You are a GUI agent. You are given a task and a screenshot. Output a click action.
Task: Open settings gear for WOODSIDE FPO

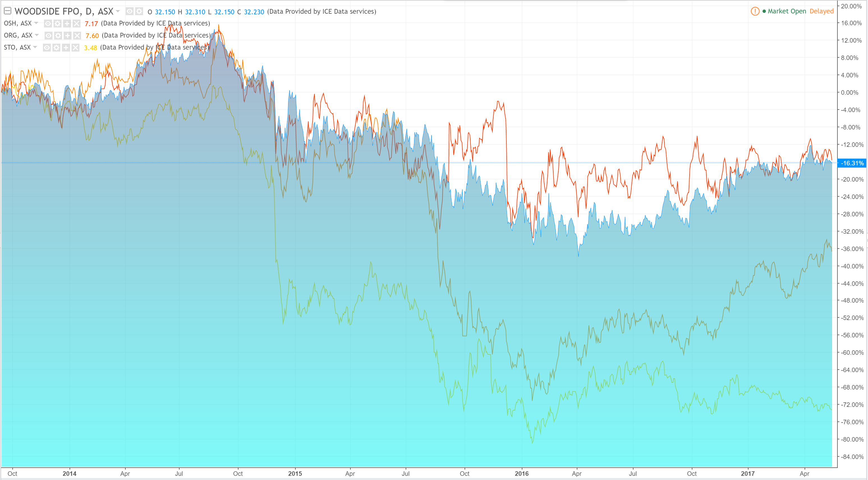(139, 11)
